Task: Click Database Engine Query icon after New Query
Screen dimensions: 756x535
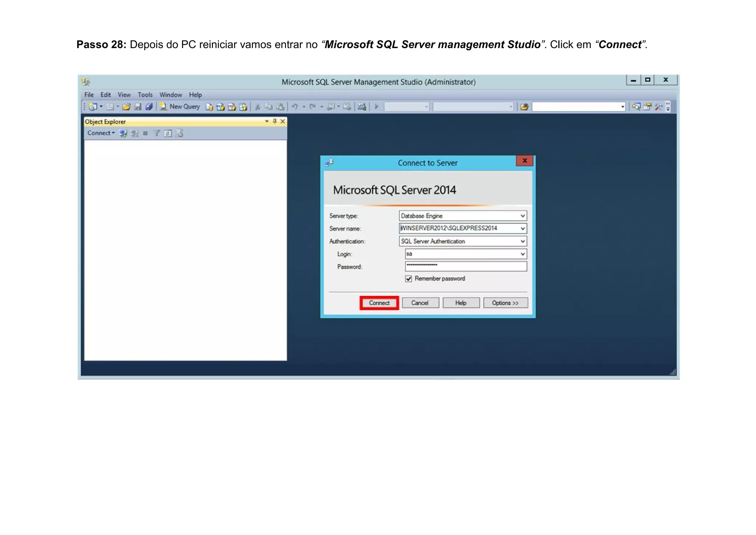Action: [209, 107]
